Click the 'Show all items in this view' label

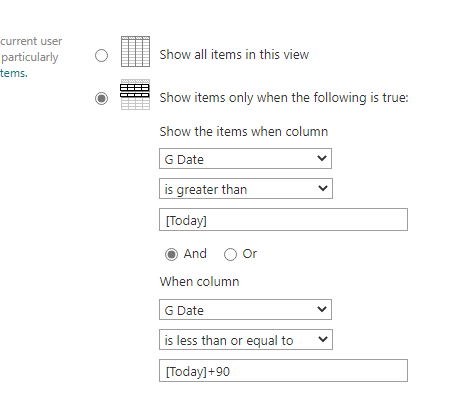click(x=234, y=54)
